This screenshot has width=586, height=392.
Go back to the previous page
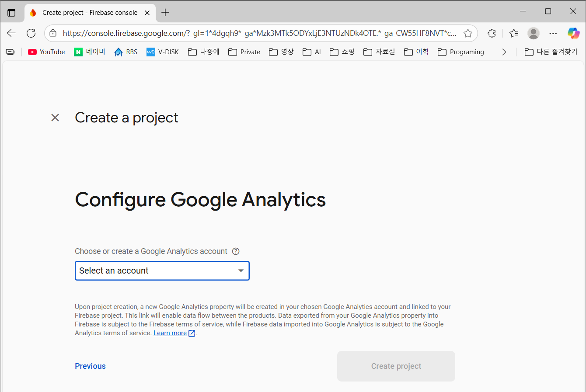pyautogui.click(x=11, y=33)
